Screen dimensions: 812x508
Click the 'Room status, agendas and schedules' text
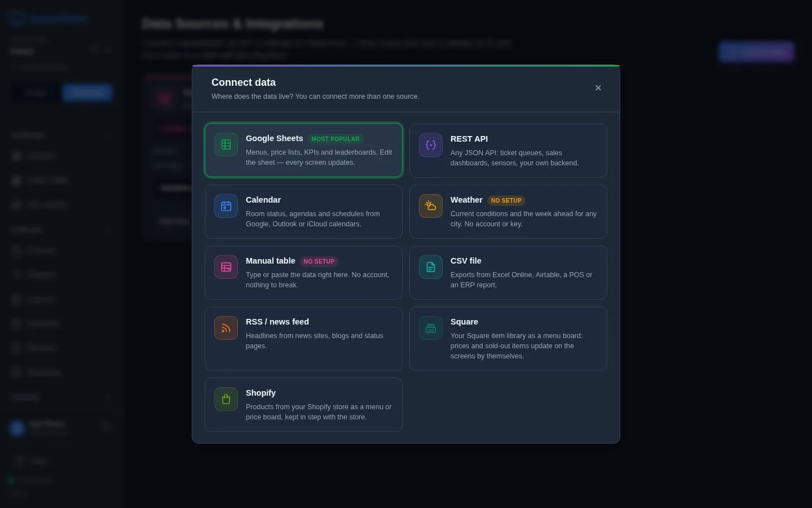[313, 219]
